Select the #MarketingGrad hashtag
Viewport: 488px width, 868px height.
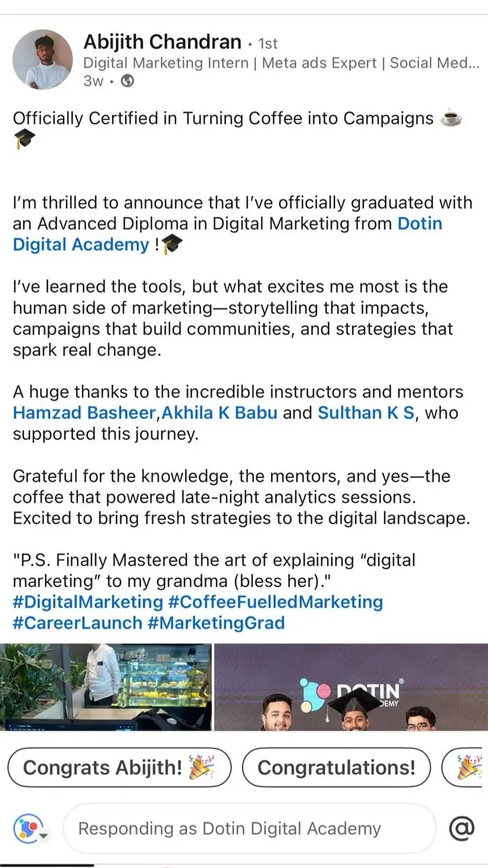pos(217,623)
